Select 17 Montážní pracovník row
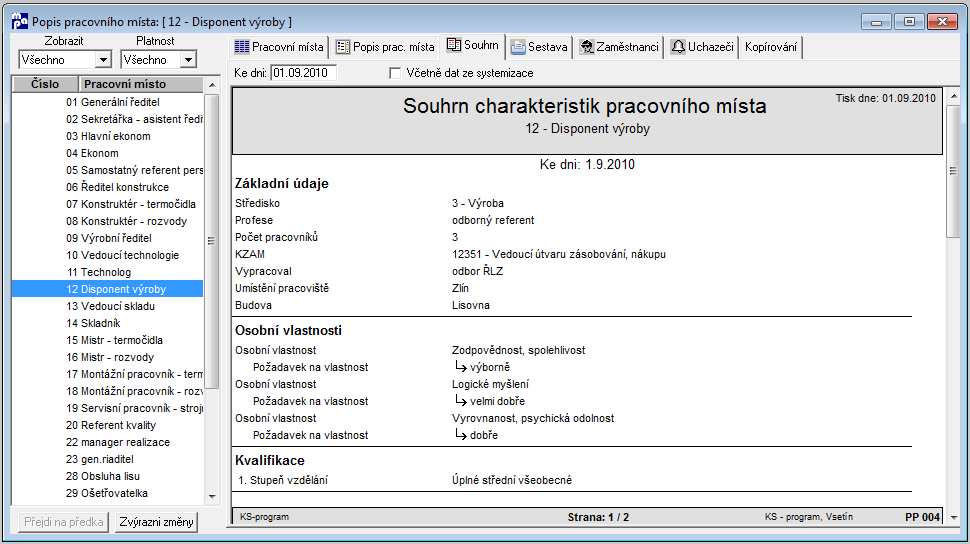 tap(108, 374)
